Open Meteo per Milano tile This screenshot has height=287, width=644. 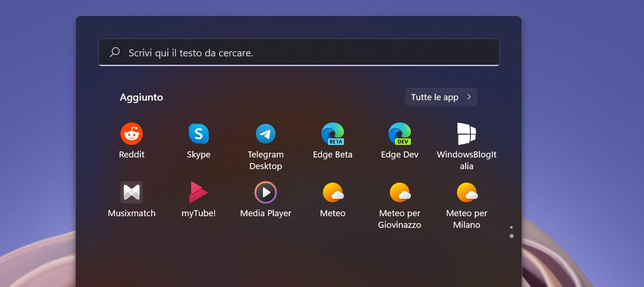point(467,192)
